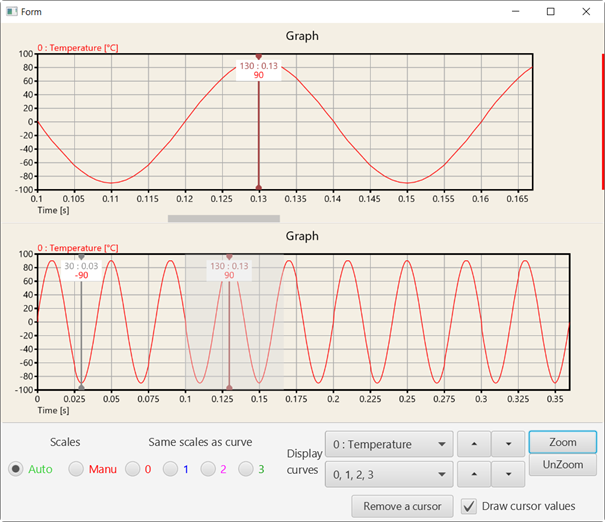
Task: Click the Form window icon in title bar
Action: tap(12, 12)
